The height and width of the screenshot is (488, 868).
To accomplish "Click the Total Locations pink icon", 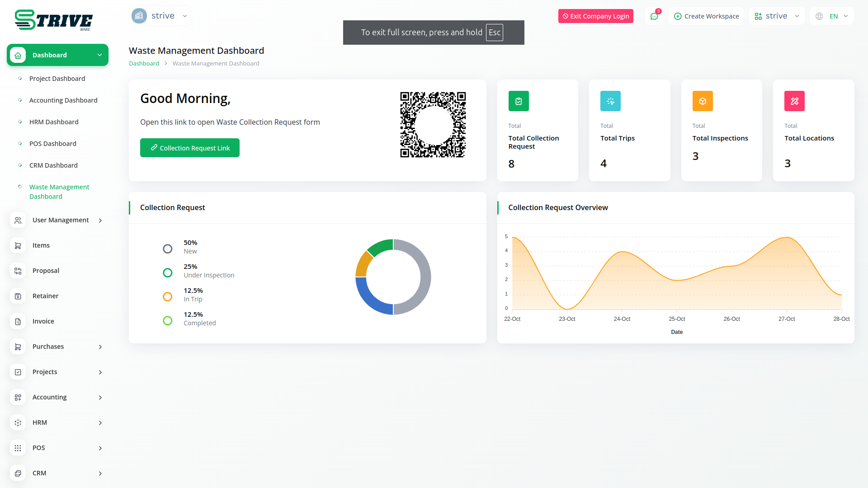I will point(794,101).
